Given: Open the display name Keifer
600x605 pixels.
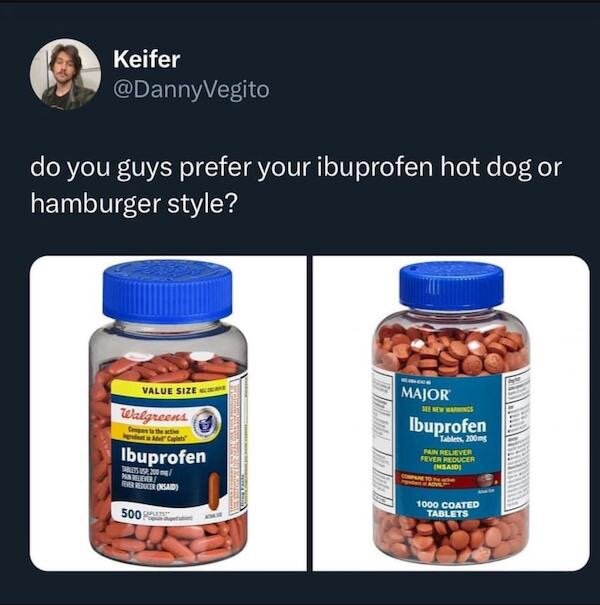Looking at the screenshot, I should click(x=147, y=59).
